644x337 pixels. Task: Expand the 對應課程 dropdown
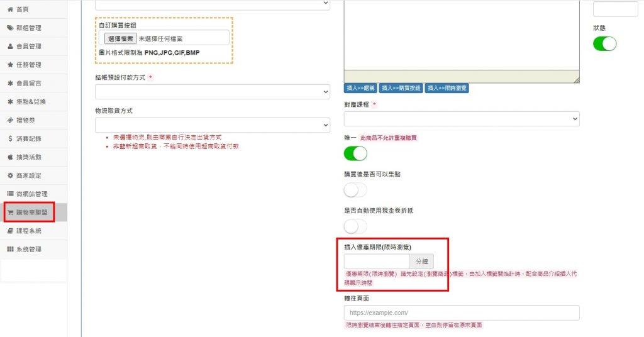pos(462,119)
